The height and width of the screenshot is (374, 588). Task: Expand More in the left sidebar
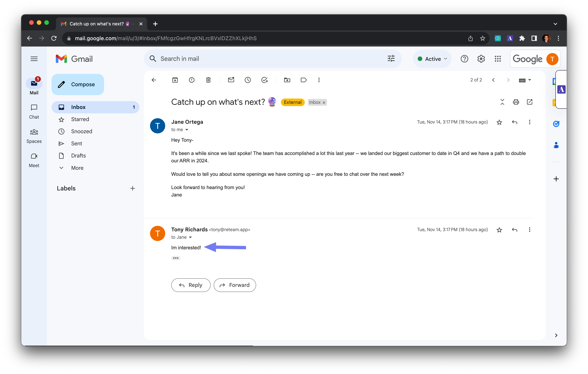[77, 168]
